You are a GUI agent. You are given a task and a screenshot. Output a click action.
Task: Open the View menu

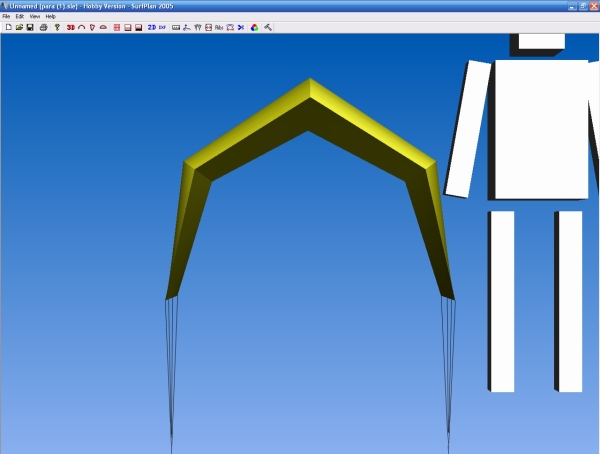click(35, 16)
